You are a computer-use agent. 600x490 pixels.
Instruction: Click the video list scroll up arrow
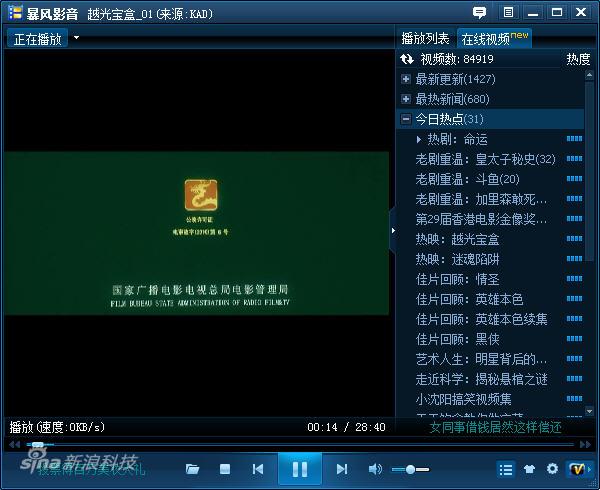click(589, 75)
